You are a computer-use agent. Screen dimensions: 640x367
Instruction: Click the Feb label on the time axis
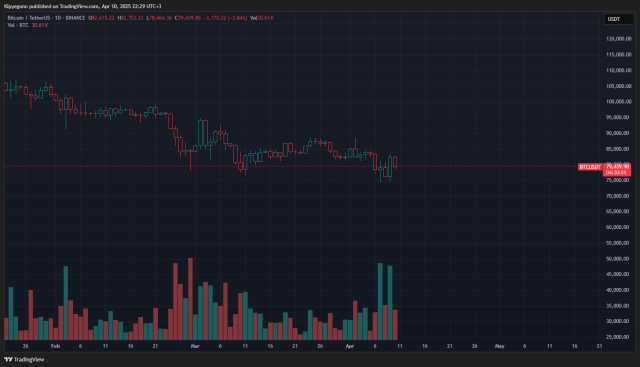pyautogui.click(x=56, y=346)
